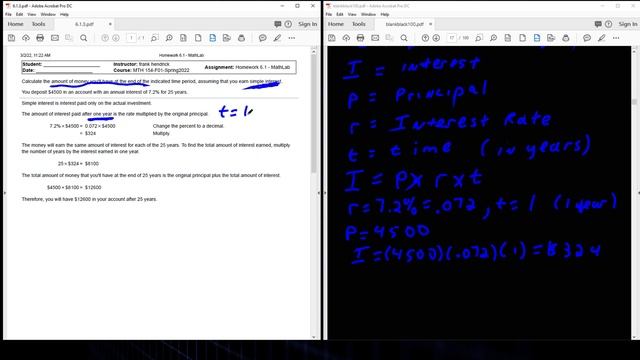This screenshot has height=360, width=640.
Task: Open Edit menu in 6.1.3.pdf window
Action: [19, 14]
